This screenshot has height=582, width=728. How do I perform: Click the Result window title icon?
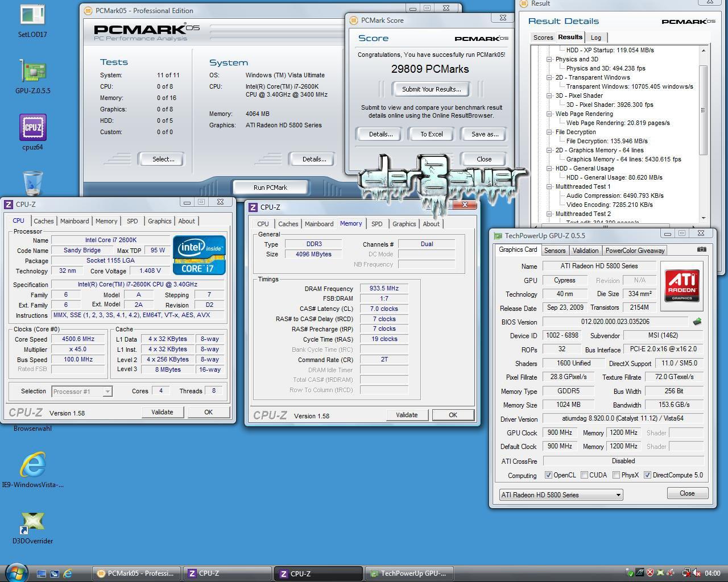[524, 3]
